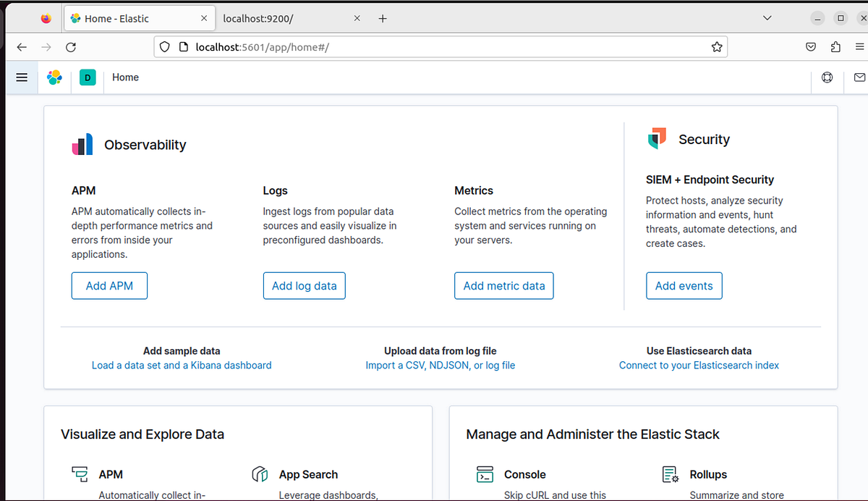
Task: Click inside the browser address bar
Action: point(434,46)
